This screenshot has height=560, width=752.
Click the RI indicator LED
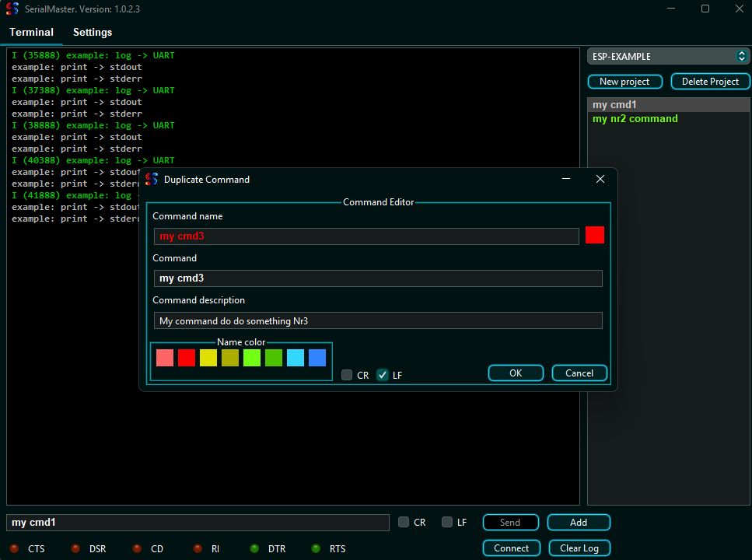pos(198,548)
